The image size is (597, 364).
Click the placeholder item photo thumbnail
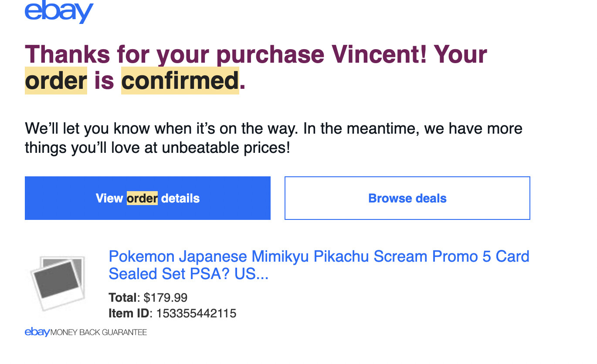(x=57, y=282)
